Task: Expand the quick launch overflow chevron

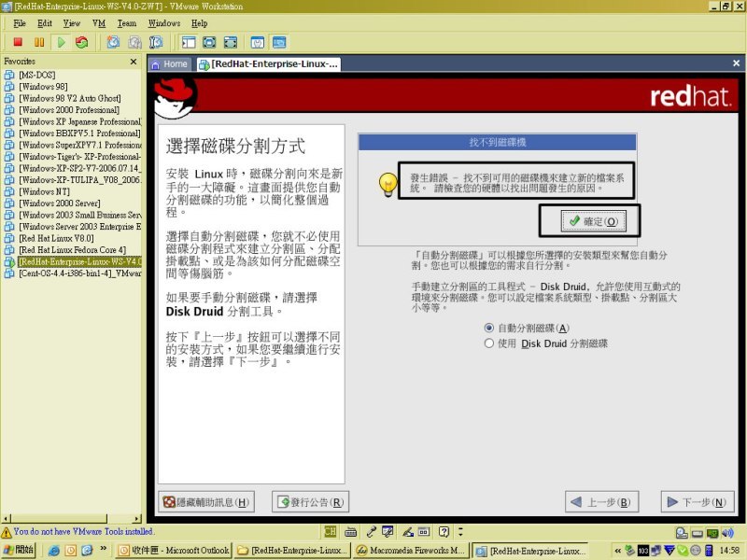Action: point(104,549)
